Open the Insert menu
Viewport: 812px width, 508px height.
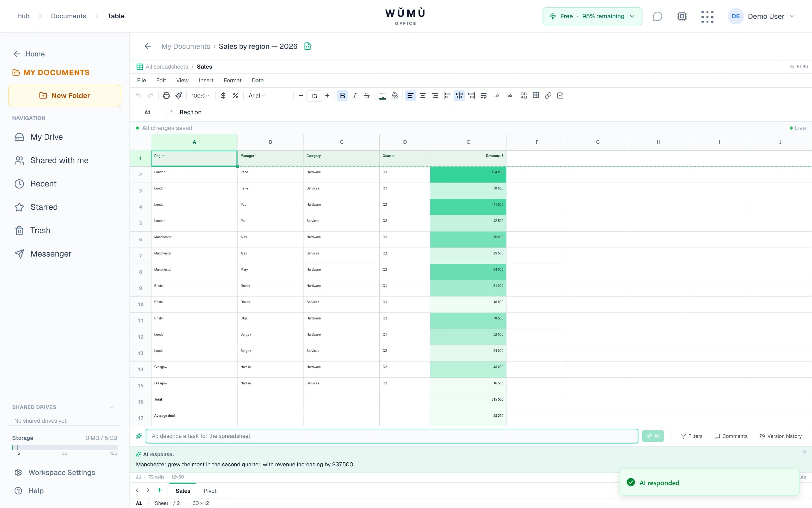[x=206, y=80]
